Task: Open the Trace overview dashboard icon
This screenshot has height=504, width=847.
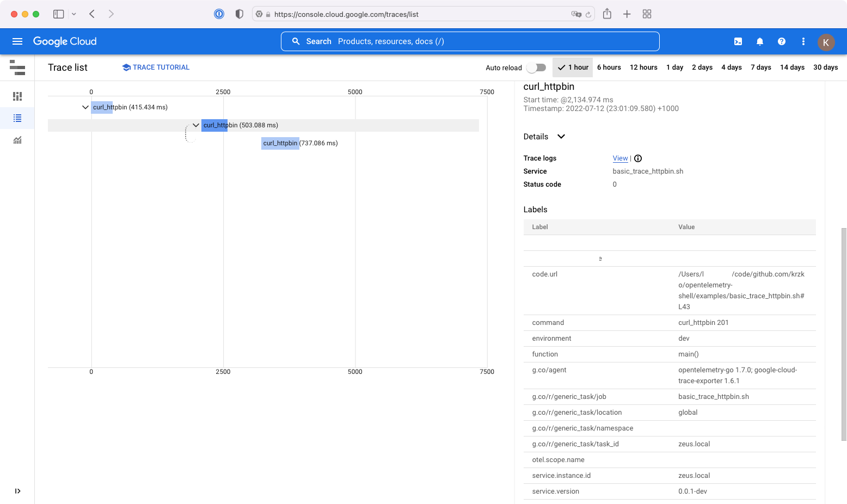Action: coord(17,96)
